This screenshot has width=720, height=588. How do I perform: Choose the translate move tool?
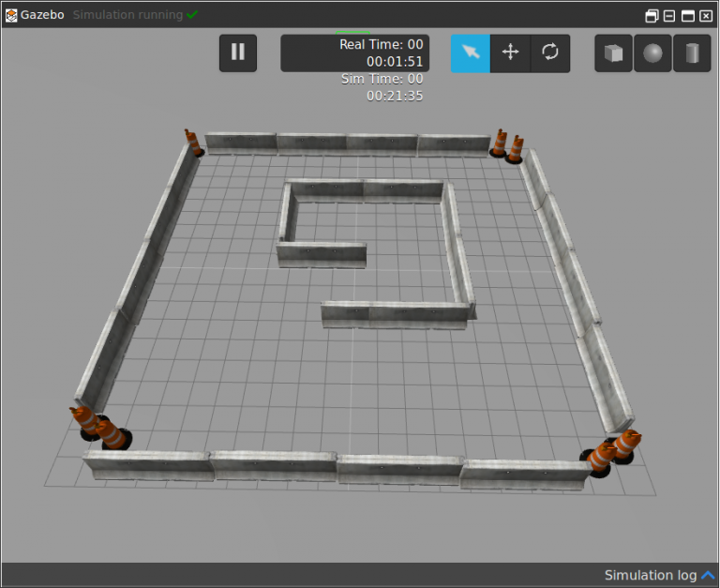(x=510, y=53)
